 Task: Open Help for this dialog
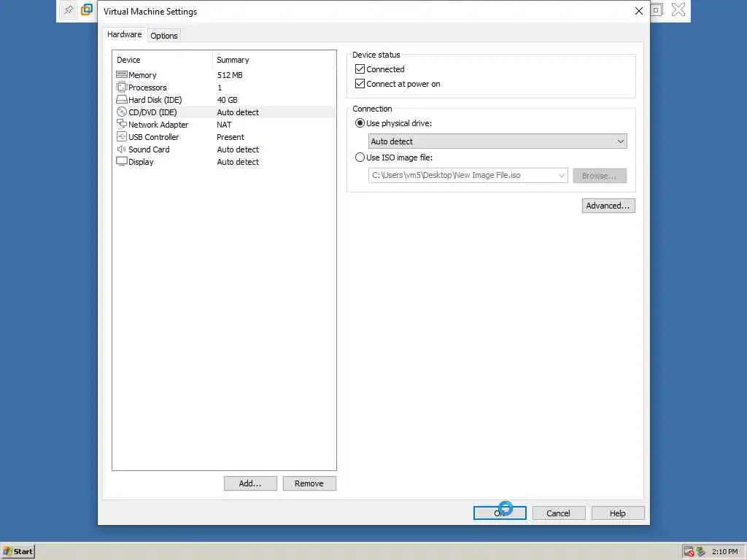(x=618, y=513)
